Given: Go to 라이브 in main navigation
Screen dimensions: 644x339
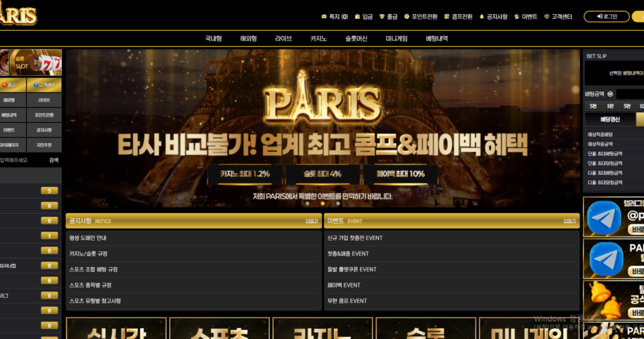Looking at the screenshot, I should (283, 39).
